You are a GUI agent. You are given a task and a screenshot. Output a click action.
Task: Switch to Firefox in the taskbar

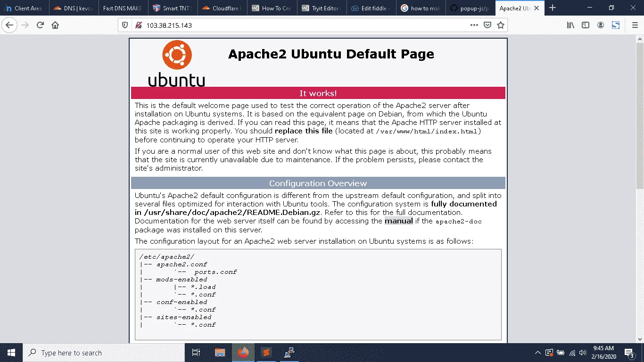click(x=243, y=353)
